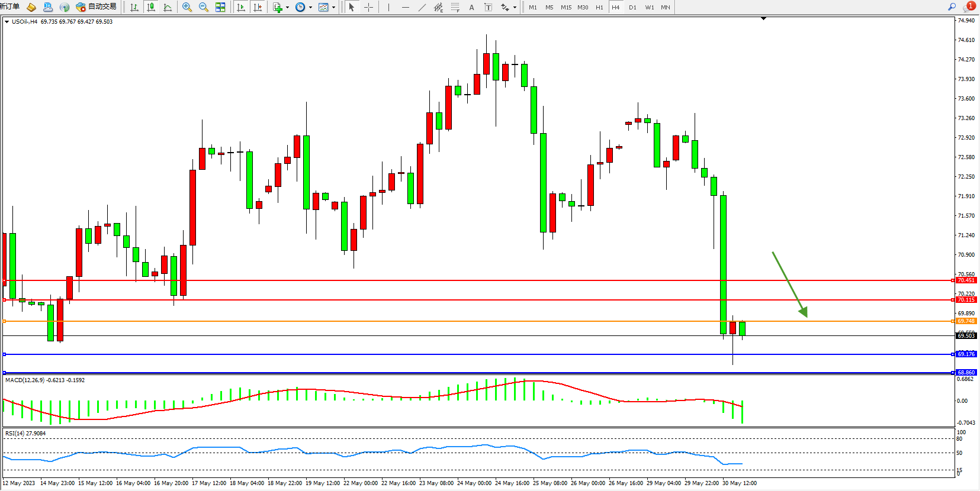Expand the templates dropdown arrow

click(334, 8)
